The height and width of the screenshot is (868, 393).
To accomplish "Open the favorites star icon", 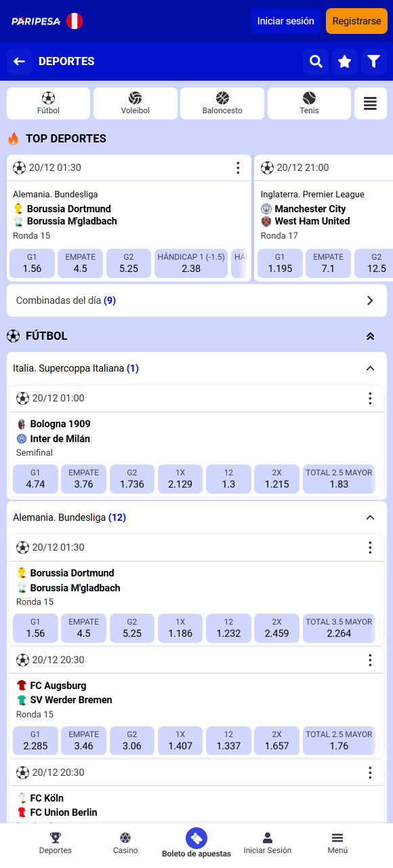I will point(345,61).
